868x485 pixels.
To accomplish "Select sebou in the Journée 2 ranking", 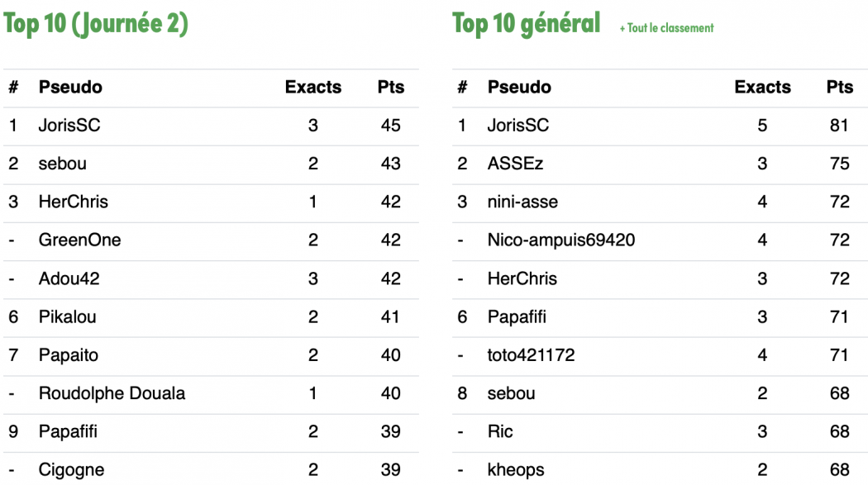I will (63, 164).
